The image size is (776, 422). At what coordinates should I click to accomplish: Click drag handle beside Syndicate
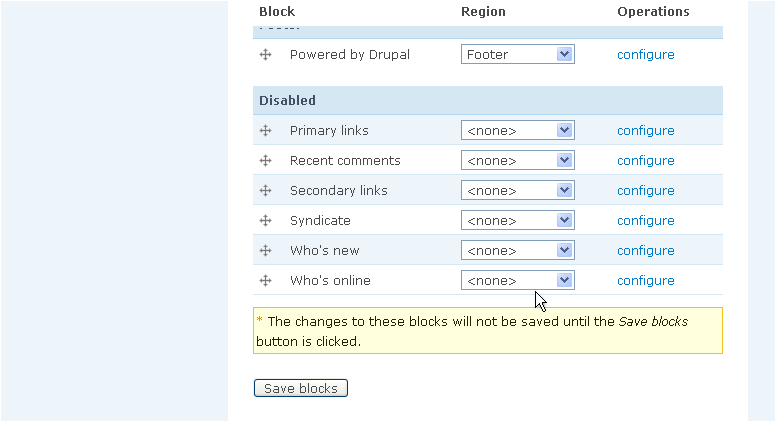(266, 221)
